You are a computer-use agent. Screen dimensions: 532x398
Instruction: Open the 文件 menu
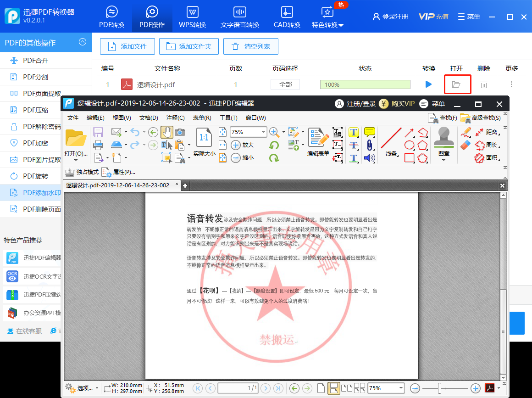(x=73, y=118)
